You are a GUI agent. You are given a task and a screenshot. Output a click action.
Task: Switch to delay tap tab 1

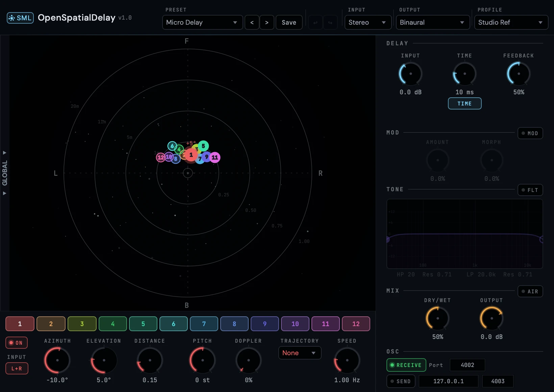pos(20,324)
